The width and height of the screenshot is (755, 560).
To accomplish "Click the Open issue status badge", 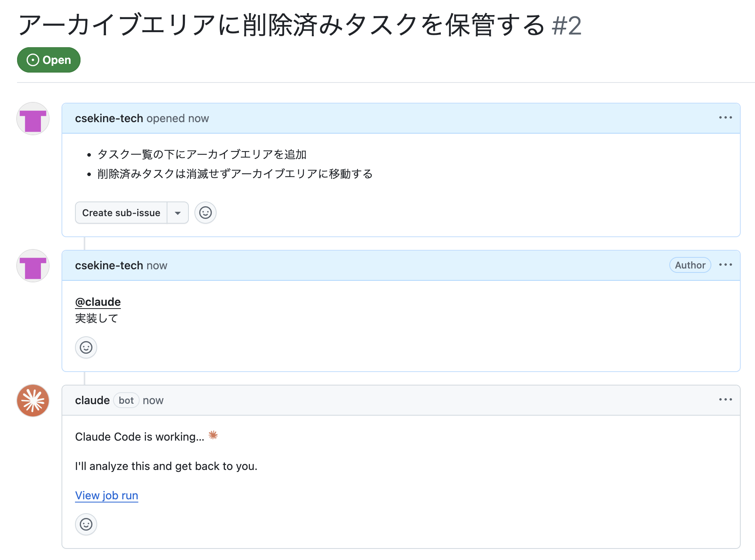I will [48, 60].
